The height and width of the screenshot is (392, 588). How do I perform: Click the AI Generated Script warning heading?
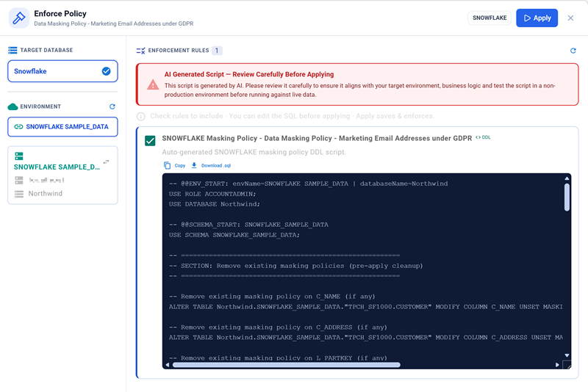click(249, 74)
